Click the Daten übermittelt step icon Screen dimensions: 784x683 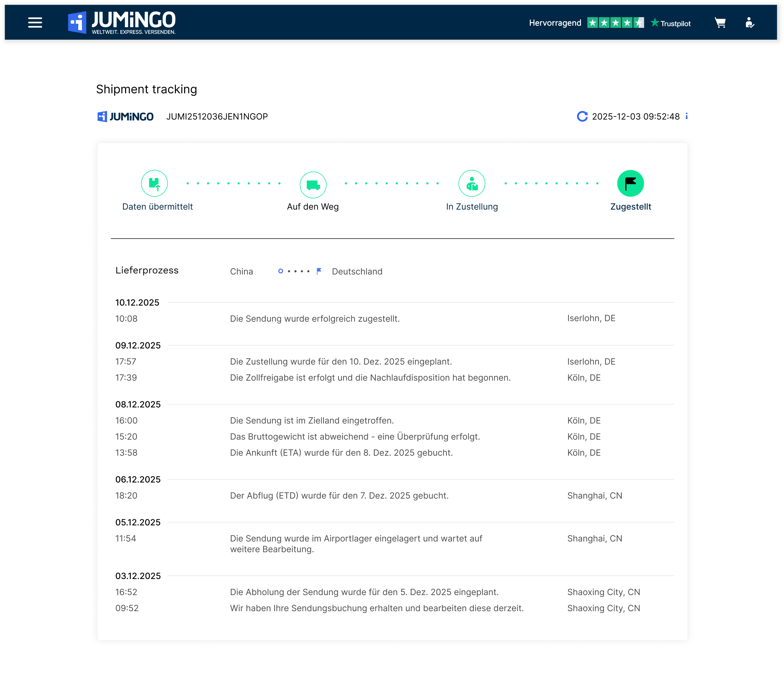(x=154, y=183)
